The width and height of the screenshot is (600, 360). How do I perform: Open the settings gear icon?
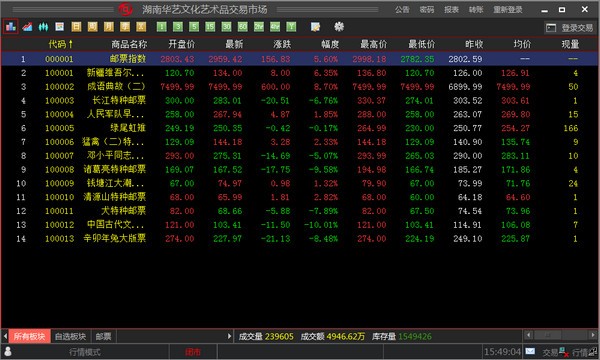[339, 27]
